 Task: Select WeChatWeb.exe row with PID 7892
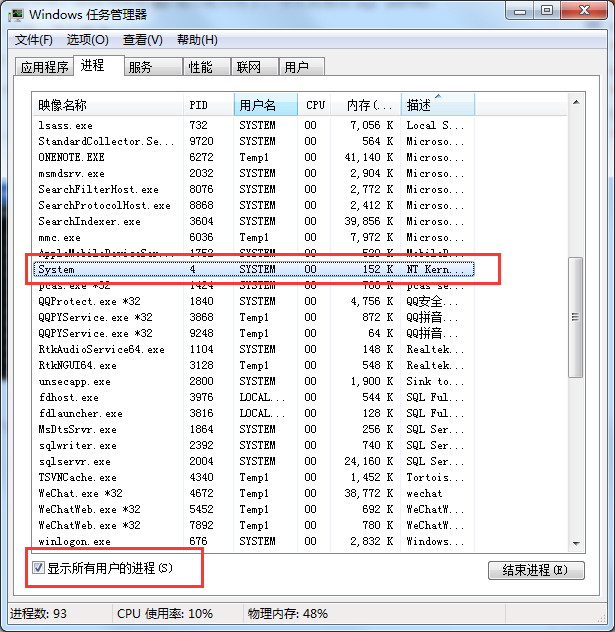coord(254,525)
